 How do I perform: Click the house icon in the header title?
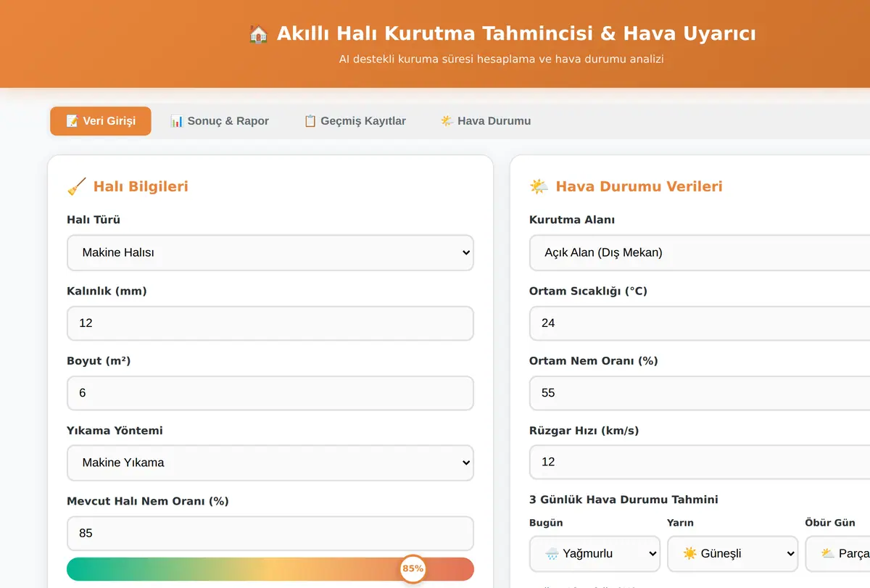click(258, 33)
